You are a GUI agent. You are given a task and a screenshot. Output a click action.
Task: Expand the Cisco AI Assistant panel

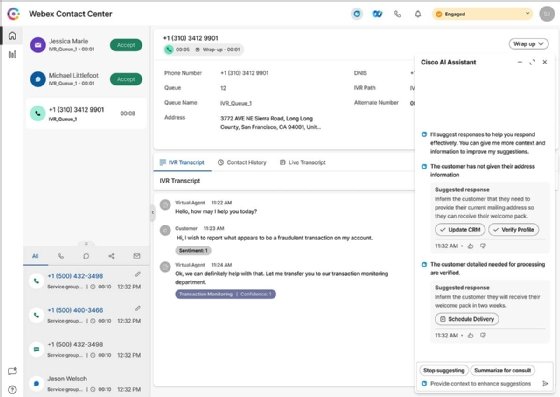click(x=532, y=62)
